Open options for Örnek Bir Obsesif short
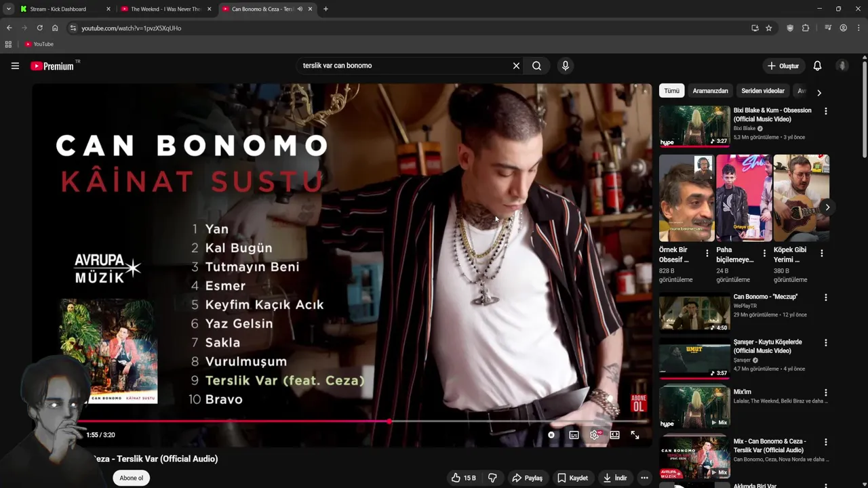 click(x=707, y=253)
